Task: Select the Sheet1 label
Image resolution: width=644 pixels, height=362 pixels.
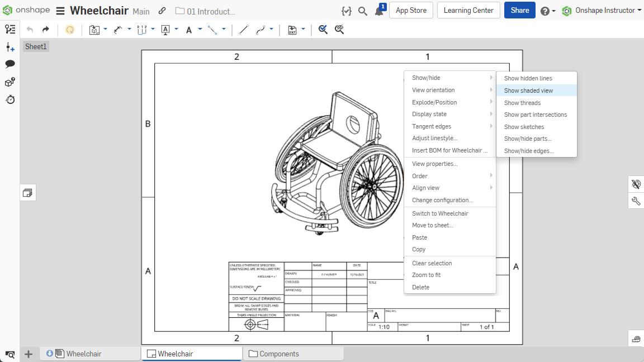Action: coord(36,46)
